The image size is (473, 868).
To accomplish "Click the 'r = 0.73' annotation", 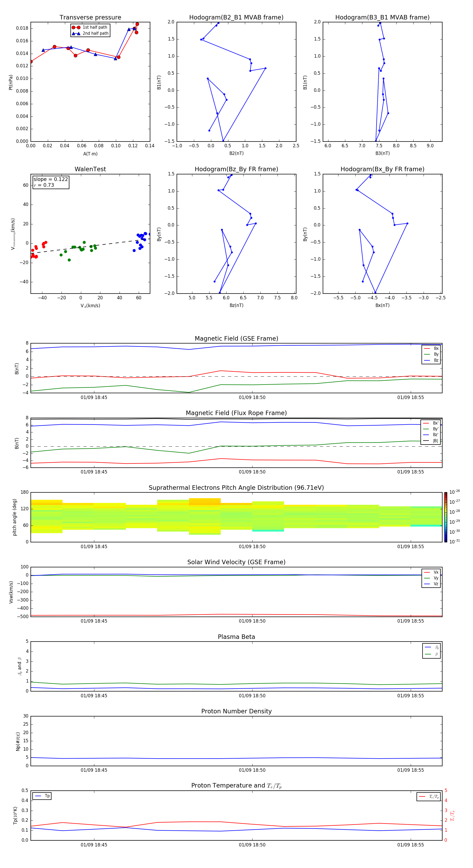I will (44, 185).
